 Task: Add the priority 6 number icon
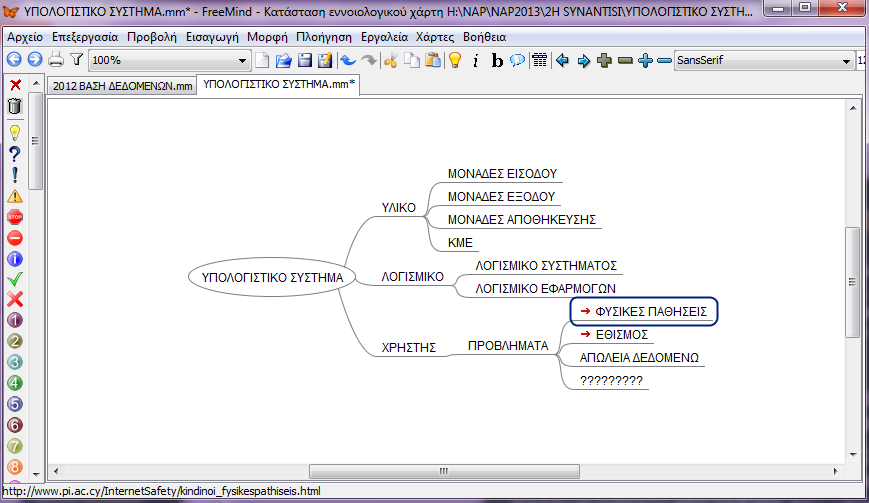(x=15, y=425)
